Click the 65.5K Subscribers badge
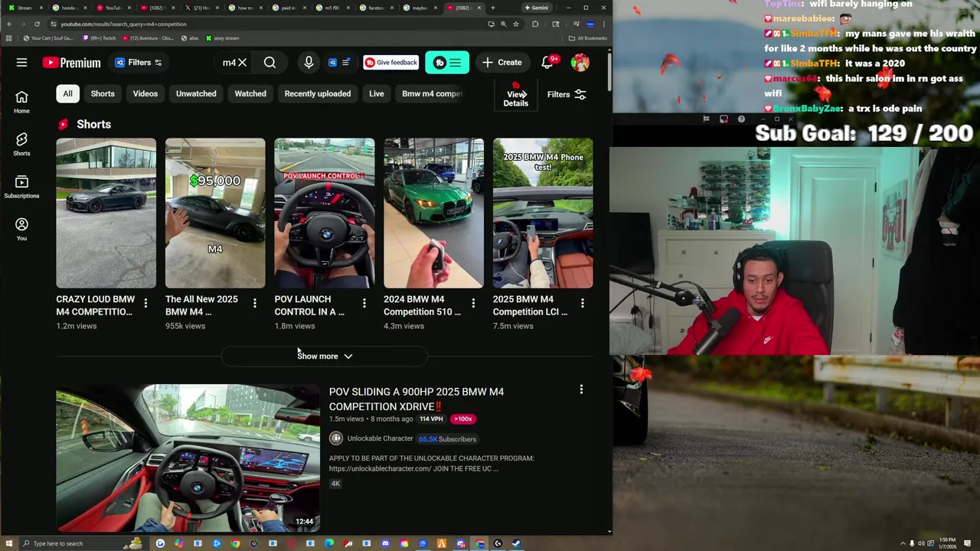The height and width of the screenshot is (551, 980). click(447, 439)
